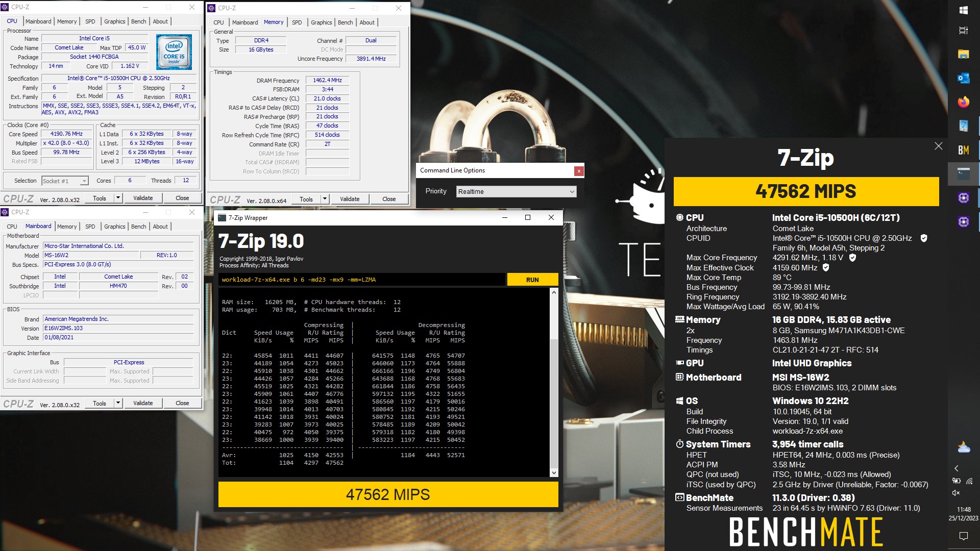Image resolution: width=980 pixels, height=551 pixels.
Task: Close the BenchMate 7-Zip result panel
Action: pyautogui.click(x=938, y=146)
